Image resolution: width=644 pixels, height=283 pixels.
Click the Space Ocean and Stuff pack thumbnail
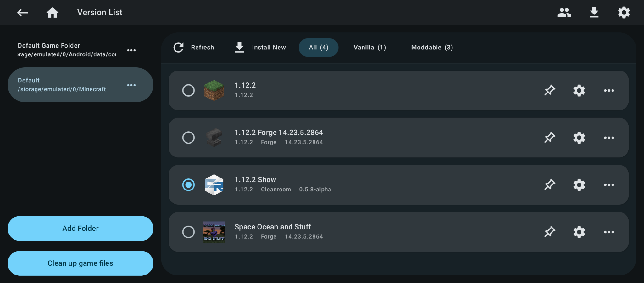pyautogui.click(x=214, y=232)
